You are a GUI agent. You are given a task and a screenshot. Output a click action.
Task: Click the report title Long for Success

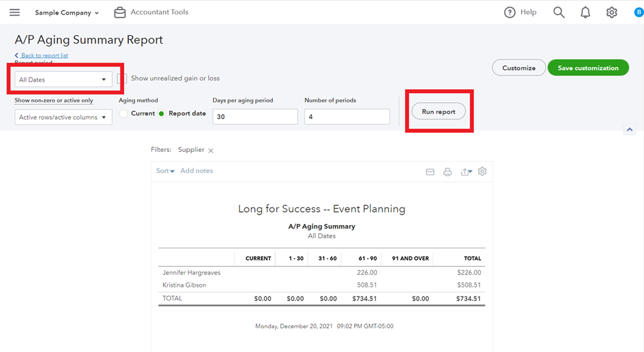point(322,209)
